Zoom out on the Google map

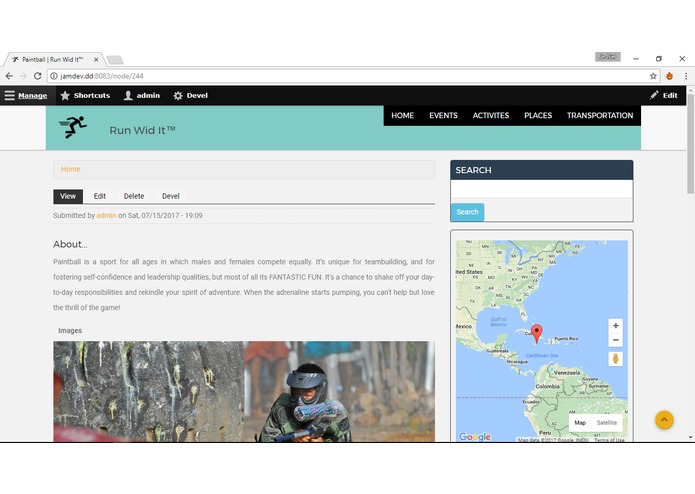pos(616,340)
